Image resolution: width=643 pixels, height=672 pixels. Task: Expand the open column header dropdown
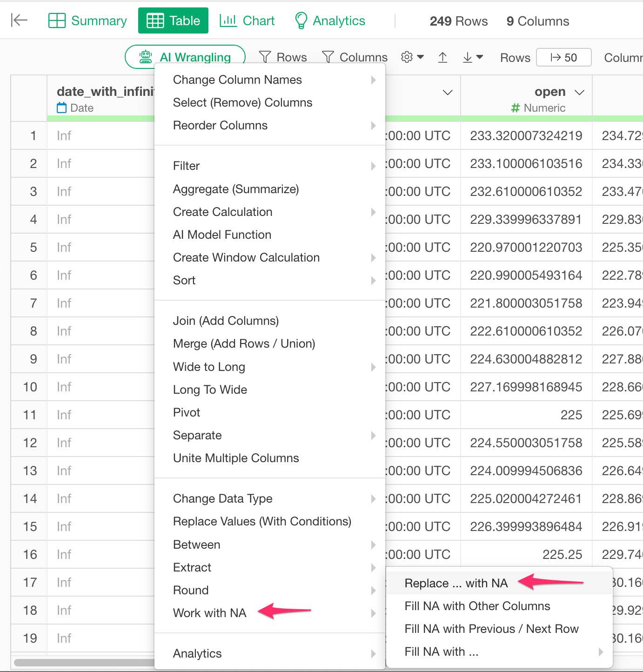(x=579, y=92)
